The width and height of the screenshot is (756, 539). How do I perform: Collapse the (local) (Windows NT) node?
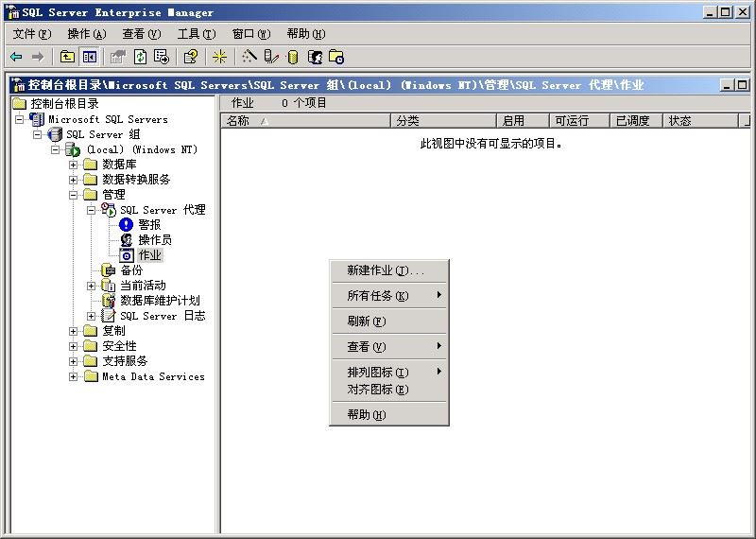point(56,149)
